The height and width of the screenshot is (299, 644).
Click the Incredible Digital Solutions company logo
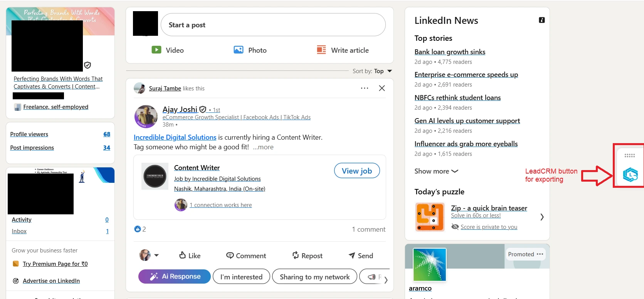pyautogui.click(x=155, y=176)
